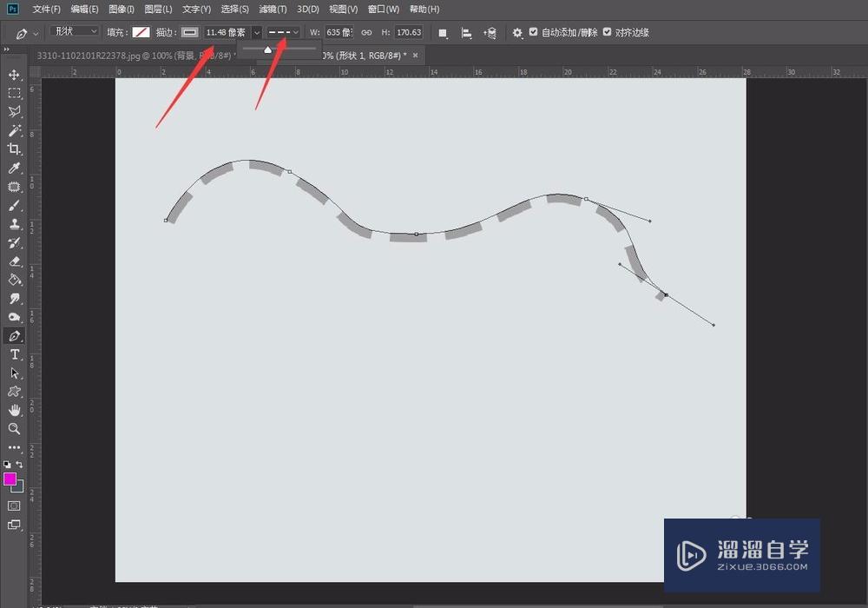
Task: Open dashed stroke type dropdown
Action: pyautogui.click(x=283, y=32)
